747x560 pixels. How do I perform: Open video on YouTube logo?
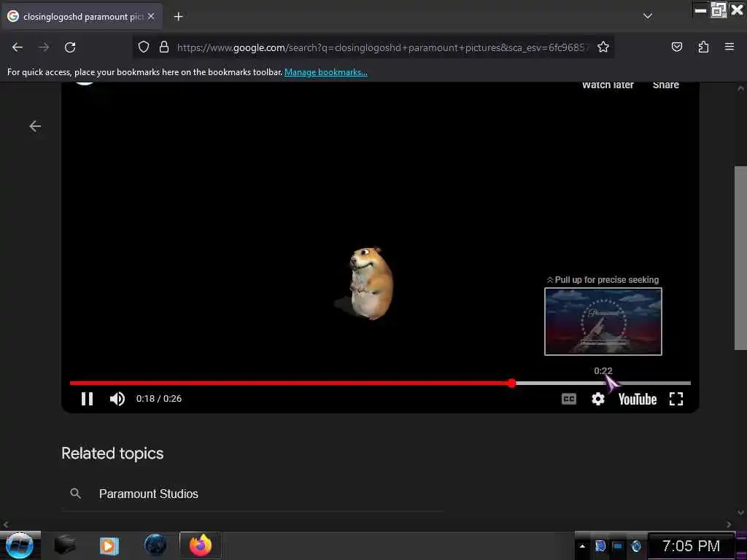[638, 399]
